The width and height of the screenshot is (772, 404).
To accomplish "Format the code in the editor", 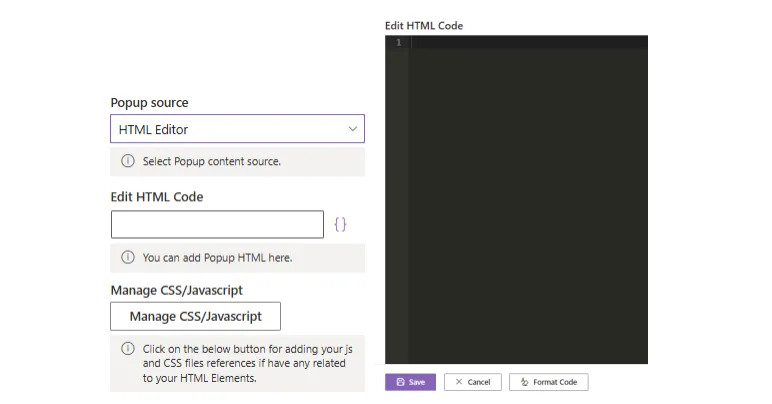I will (548, 382).
